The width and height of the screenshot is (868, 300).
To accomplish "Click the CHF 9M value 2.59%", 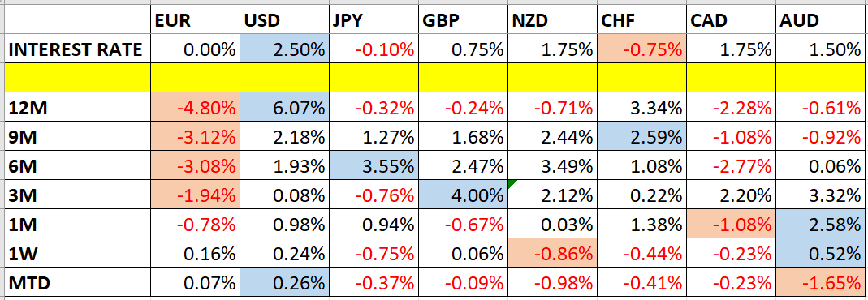I will (x=642, y=137).
